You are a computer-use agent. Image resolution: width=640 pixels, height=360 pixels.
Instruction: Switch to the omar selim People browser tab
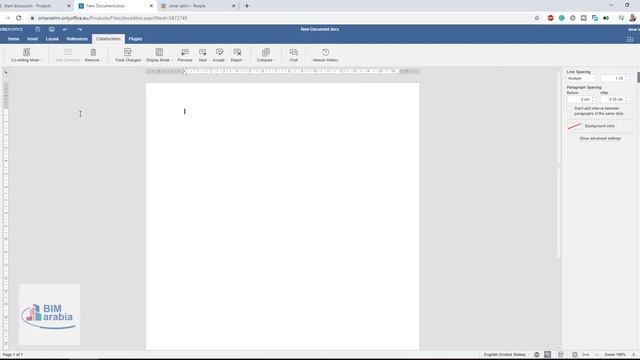pyautogui.click(x=198, y=6)
